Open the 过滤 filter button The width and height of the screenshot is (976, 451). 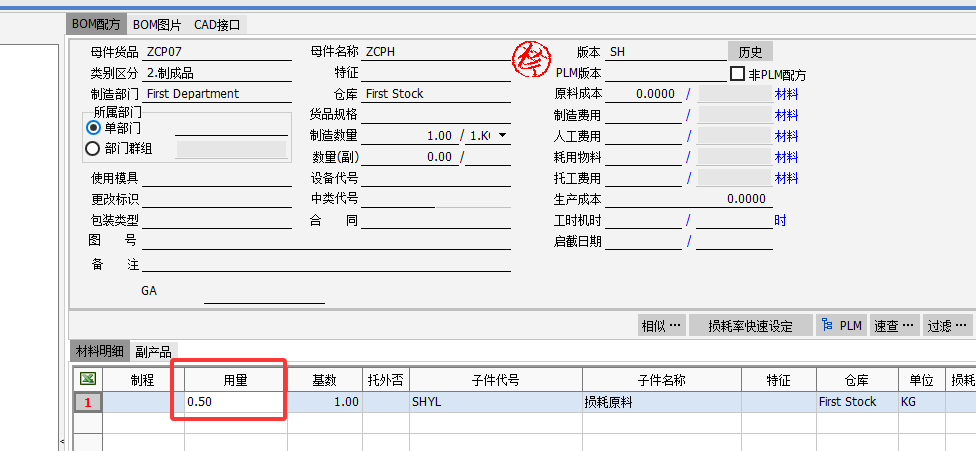pos(946,325)
